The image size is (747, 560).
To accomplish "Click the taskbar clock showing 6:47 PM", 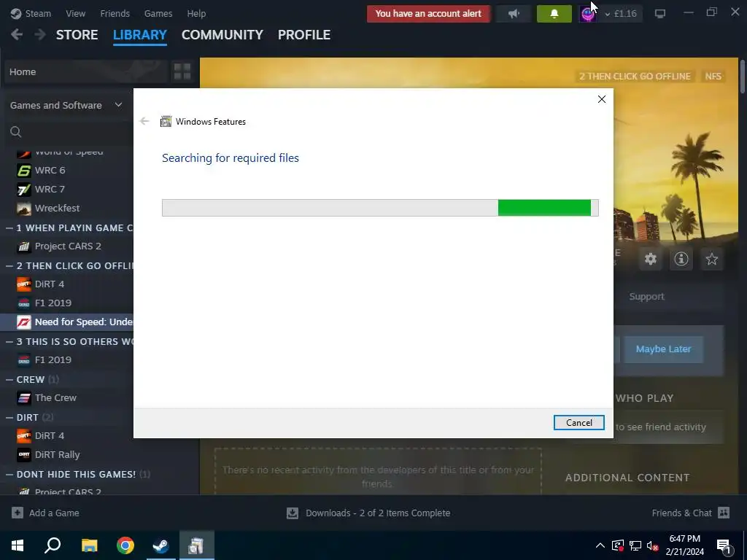I will coord(684,545).
